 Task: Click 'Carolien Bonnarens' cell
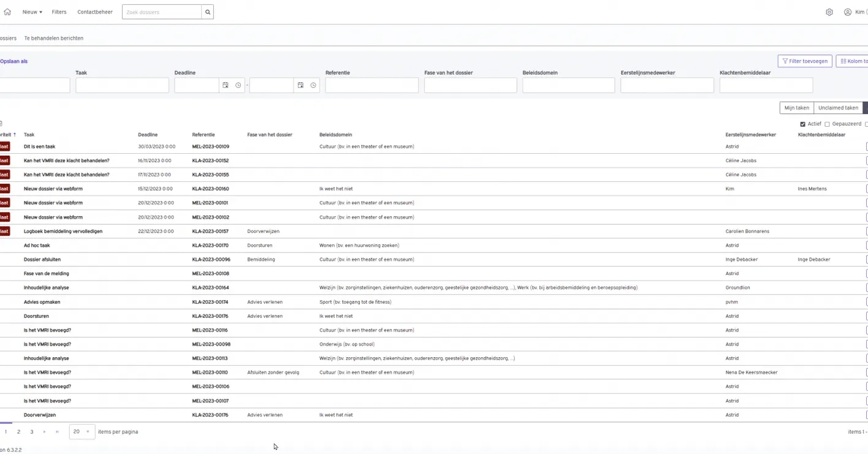(x=747, y=232)
